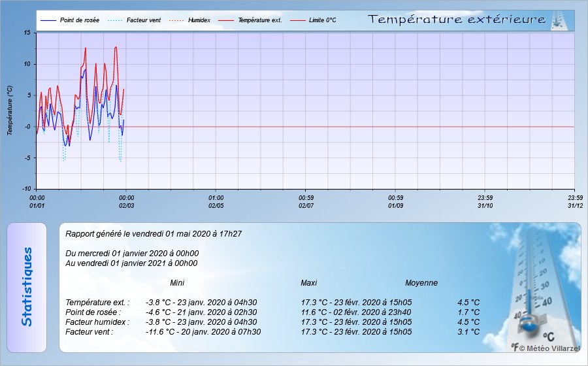The width and height of the screenshot is (588, 366).
Task: Click the Température (°C) vertical axis label
Action: (10, 110)
